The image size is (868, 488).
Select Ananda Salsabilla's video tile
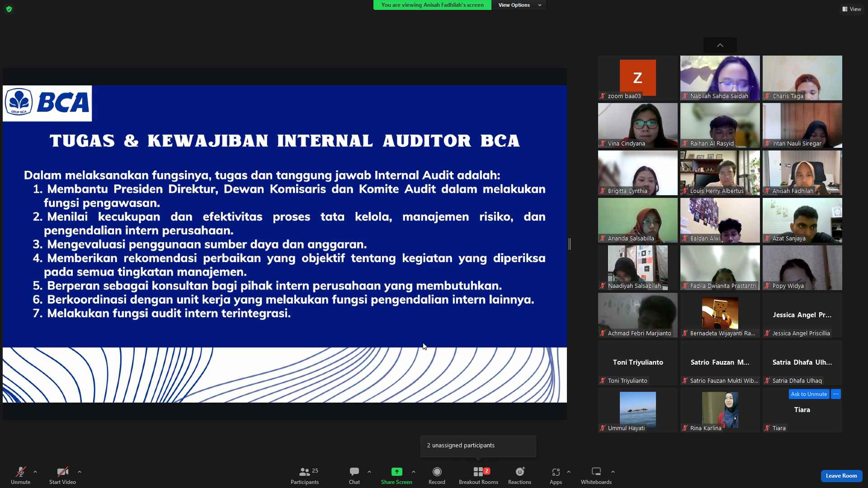[x=638, y=220]
